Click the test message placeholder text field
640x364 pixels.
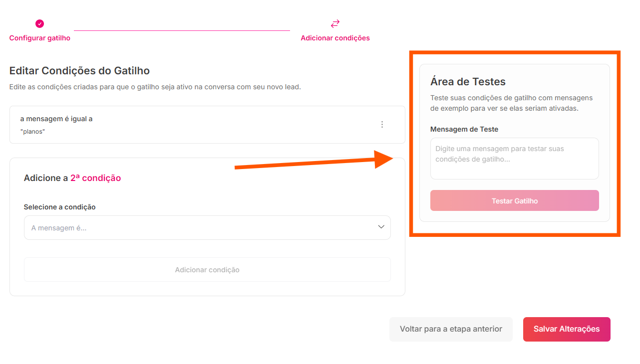pos(514,158)
